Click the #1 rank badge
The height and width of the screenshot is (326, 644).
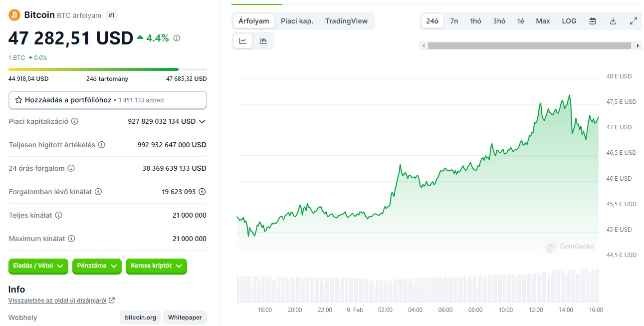pos(111,15)
